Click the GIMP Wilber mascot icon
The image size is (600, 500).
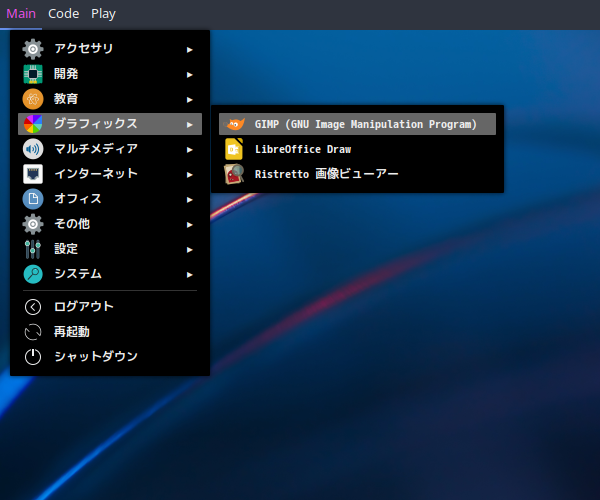pos(234,124)
